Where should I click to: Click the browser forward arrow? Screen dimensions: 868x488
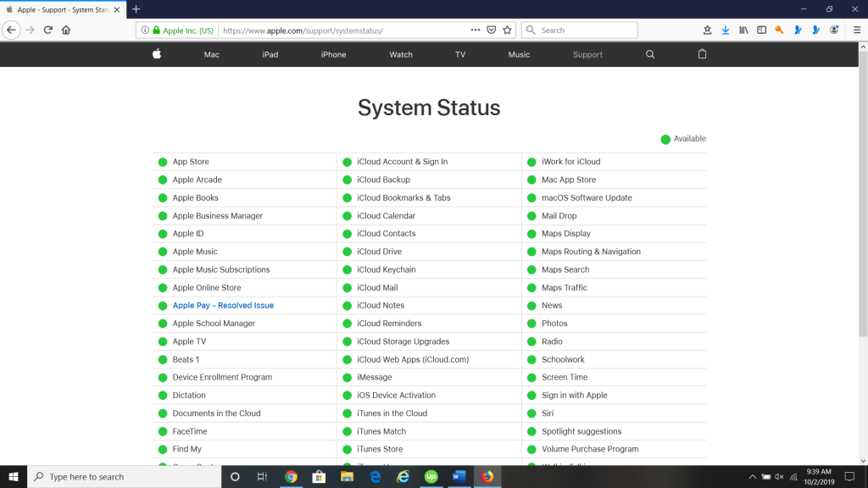(x=30, y=30)
